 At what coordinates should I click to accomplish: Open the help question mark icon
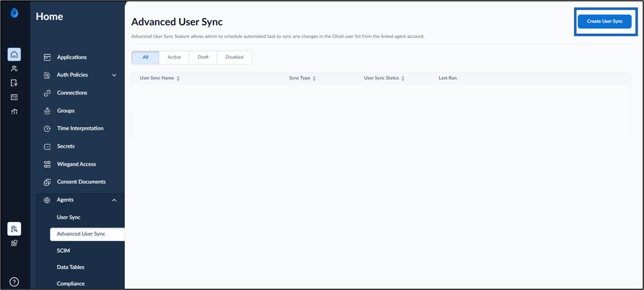(x=14, y=282)
